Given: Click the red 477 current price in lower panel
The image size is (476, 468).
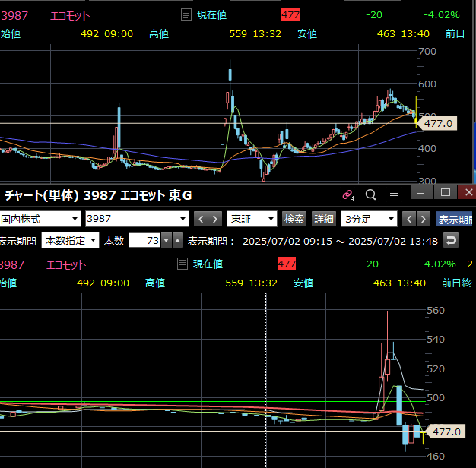Looking at the screenshot, I should [287, 264].
